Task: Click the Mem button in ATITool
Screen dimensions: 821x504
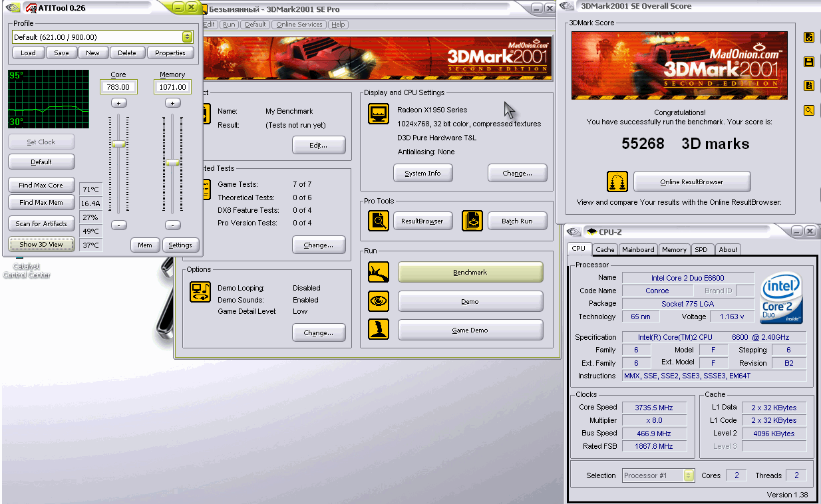Action: (145, 245)
